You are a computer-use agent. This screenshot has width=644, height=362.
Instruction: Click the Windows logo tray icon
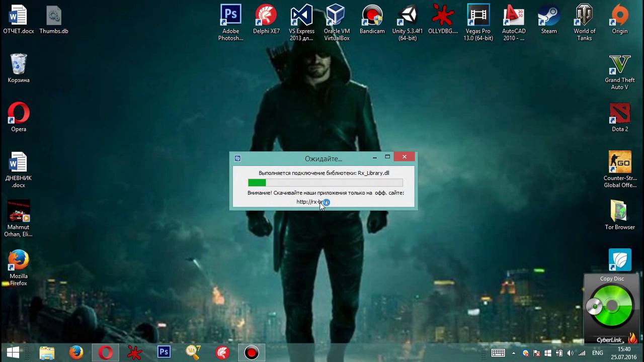click(x=548, y=353)
